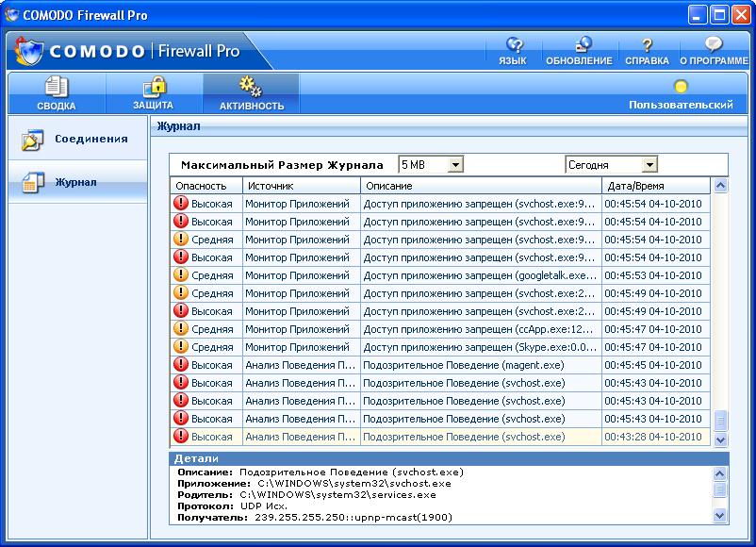This screenshot has height=547, width=756.
Task: Click the Родитель services.exe path line
Action: [x=306, y=495]
